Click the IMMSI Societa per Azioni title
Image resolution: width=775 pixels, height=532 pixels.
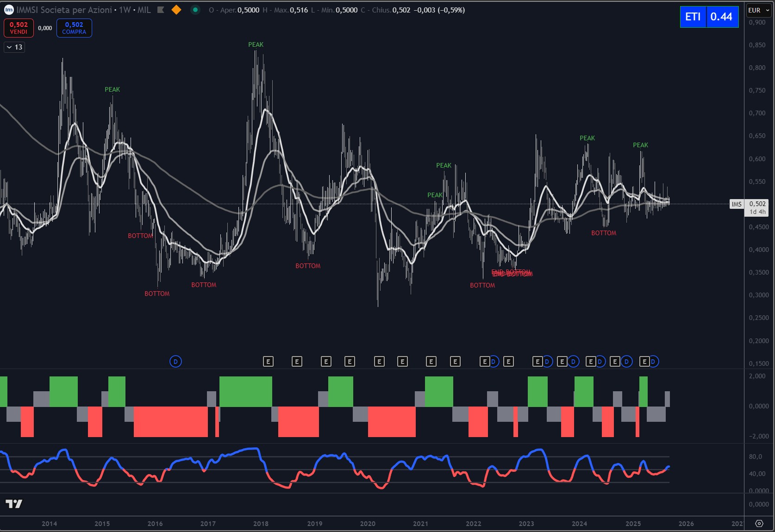click(x=64, y=10)
